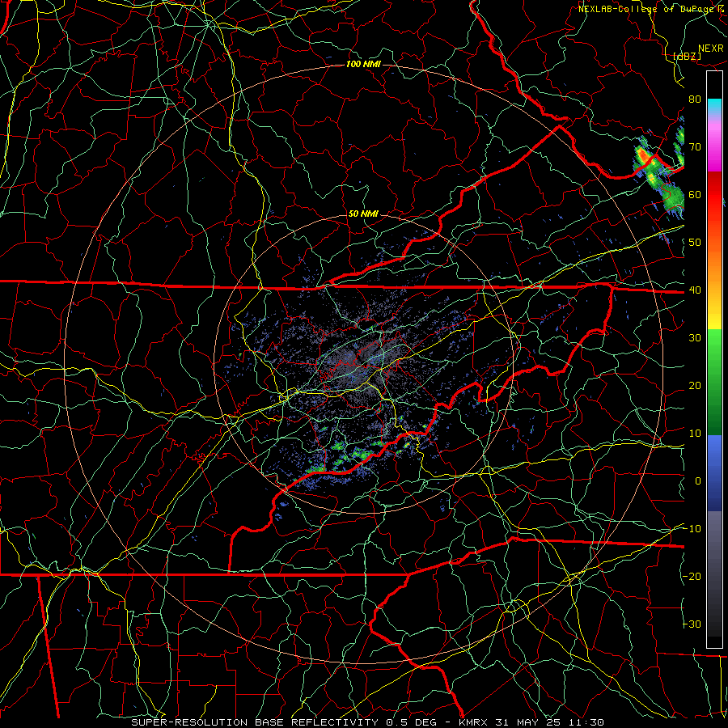Click the KMRX 31 MAY 25 11:30 timestamp
This screenshot has height=728, width=728.
click(x=531, y=722)
